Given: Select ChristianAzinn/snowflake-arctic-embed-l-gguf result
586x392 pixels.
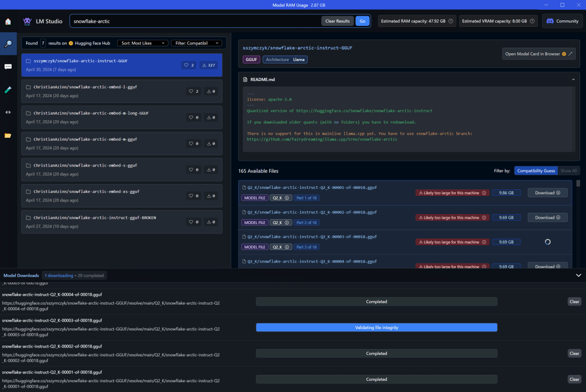Looking at the screenshot, I should [x=122, y=91].
